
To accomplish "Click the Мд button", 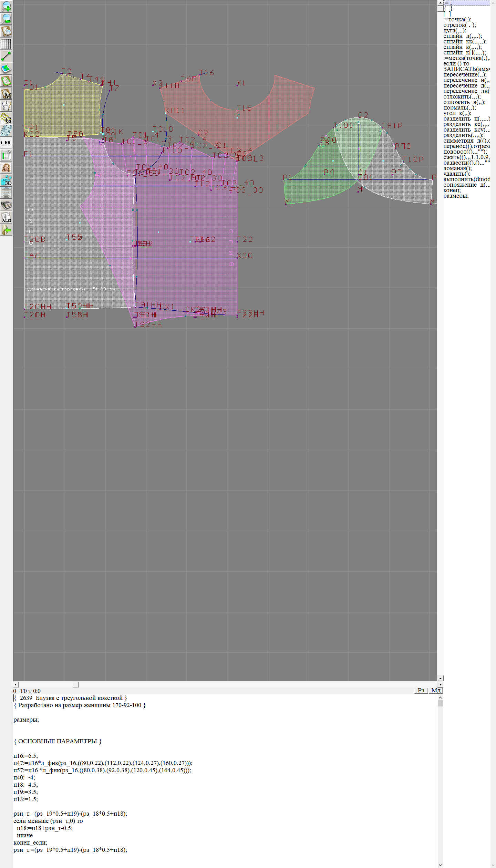I will coord(436,690).
